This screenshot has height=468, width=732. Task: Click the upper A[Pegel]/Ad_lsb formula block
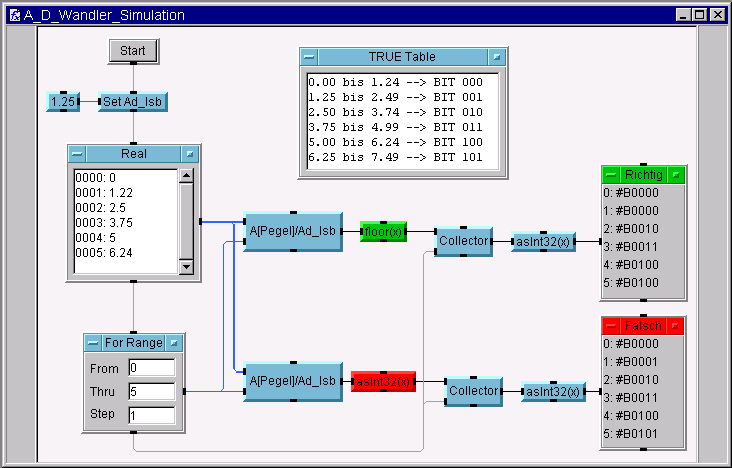click(293, 232)
